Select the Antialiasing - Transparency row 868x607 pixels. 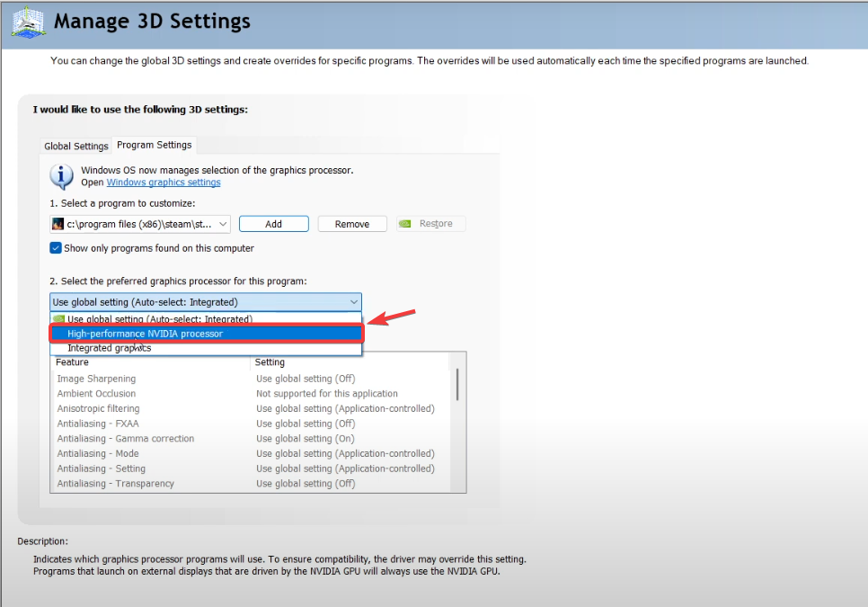(x=250, y=484)
